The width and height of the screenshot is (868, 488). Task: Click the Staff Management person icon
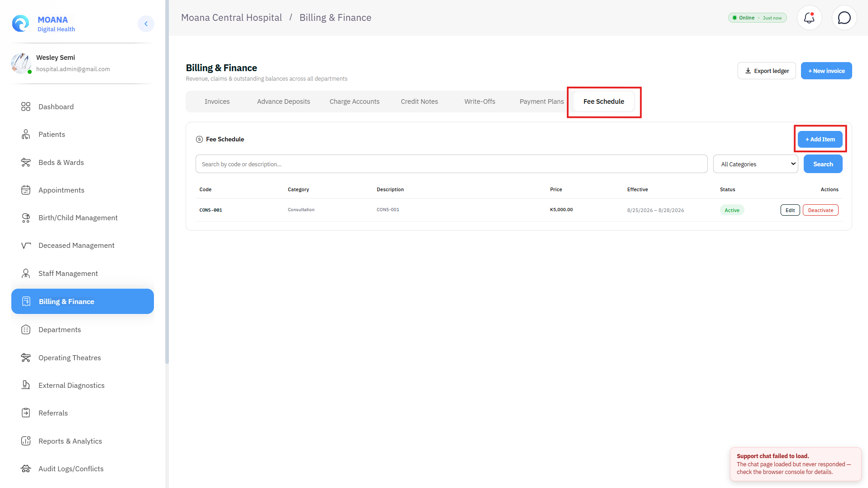point(26,273)
